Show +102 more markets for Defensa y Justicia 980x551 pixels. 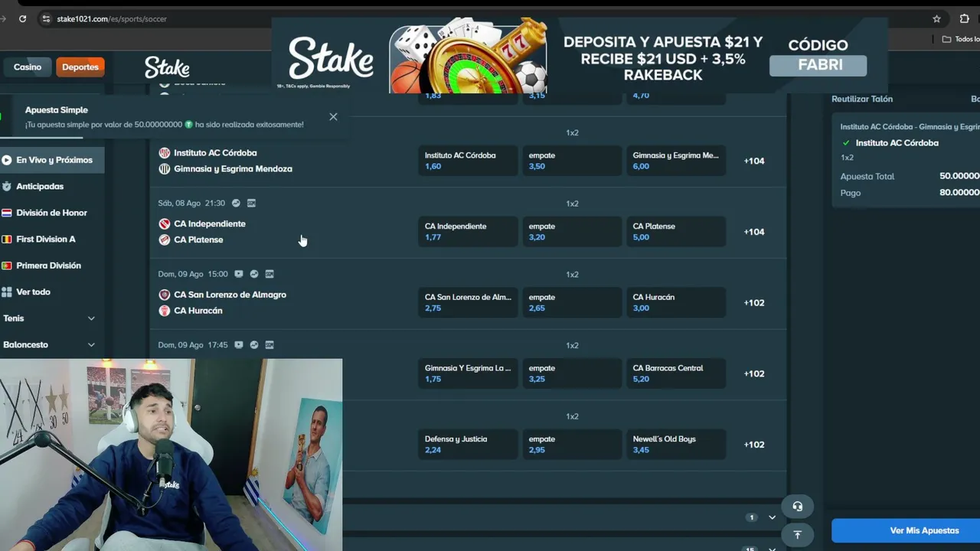coord(754,445)
